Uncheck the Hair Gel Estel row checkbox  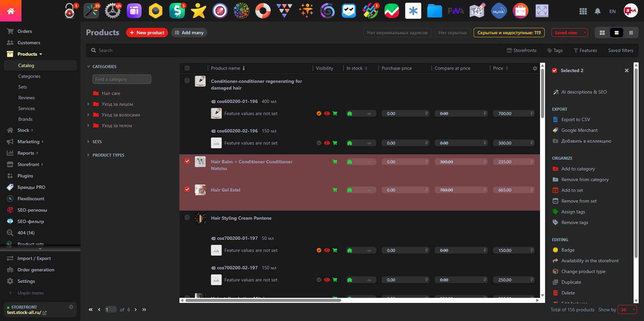pyautogui.click(x=187, y=190)
